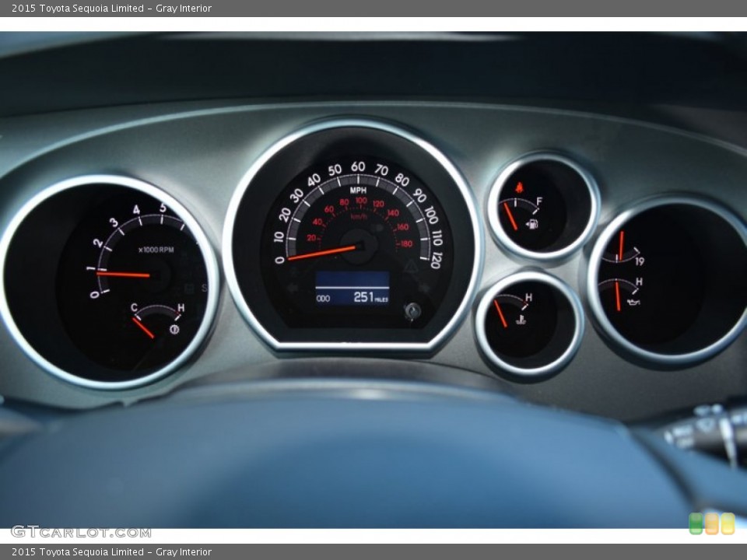Tap the 0 mark on the tachometer

[x=94, y=294]
